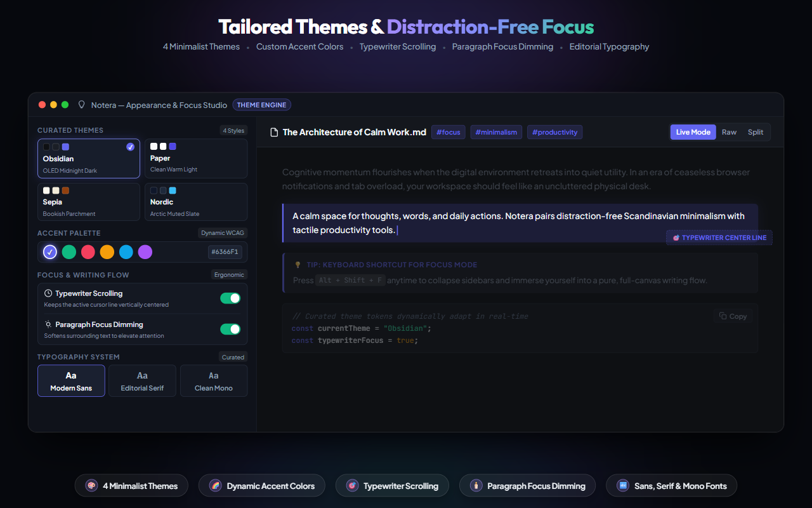
Task: Click the red close window dot
Action: click(43, 105)
